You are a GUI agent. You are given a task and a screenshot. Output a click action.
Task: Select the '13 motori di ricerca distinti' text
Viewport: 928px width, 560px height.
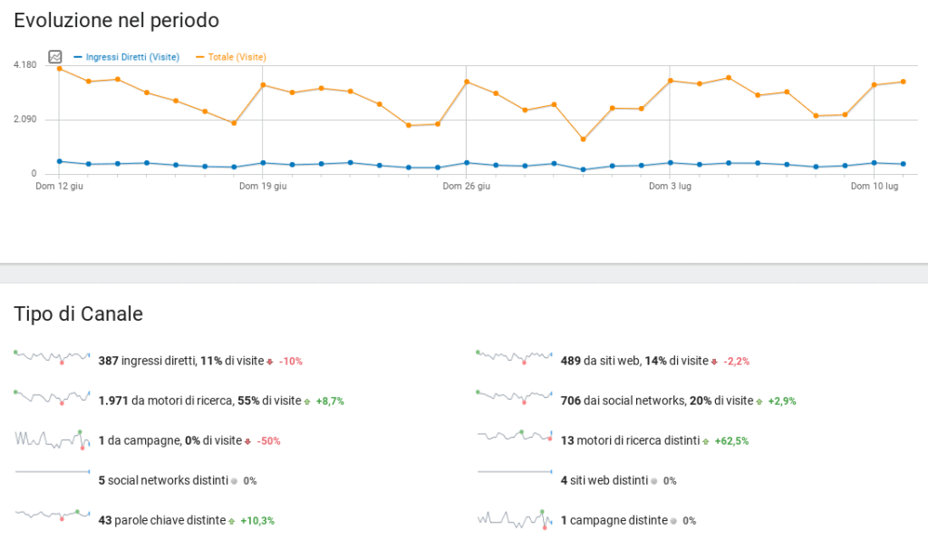tap(631, 440)
